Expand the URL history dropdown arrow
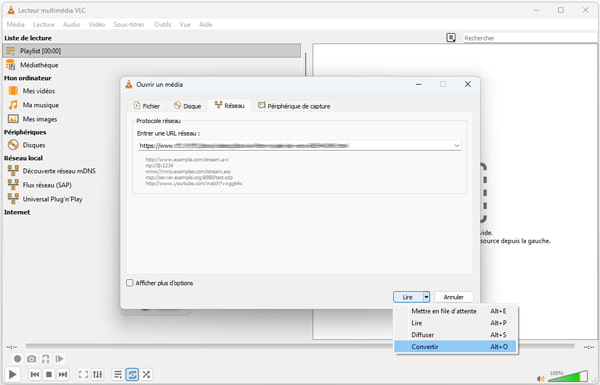Viewport: 600px width, 385px height. coord(457,145)
